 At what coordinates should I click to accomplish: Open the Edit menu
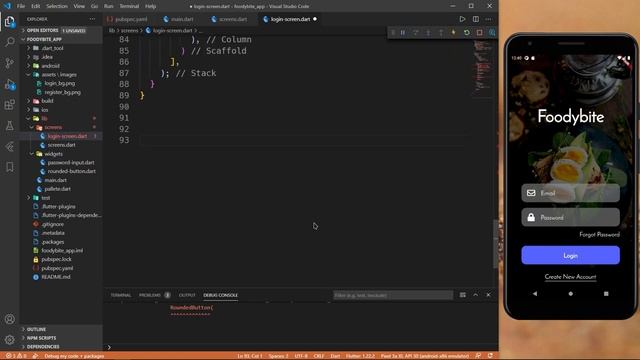pyautogui.click(x=36, y=6)
